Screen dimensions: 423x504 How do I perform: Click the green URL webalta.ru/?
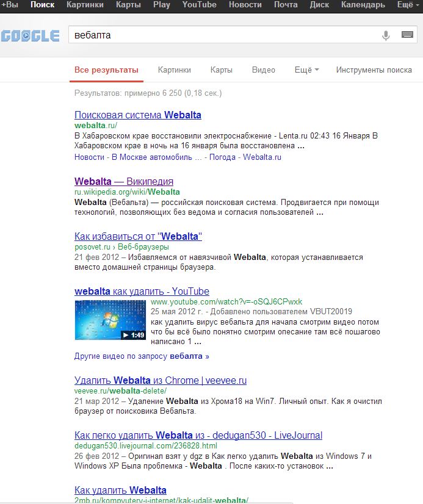(x=96, y=125)
